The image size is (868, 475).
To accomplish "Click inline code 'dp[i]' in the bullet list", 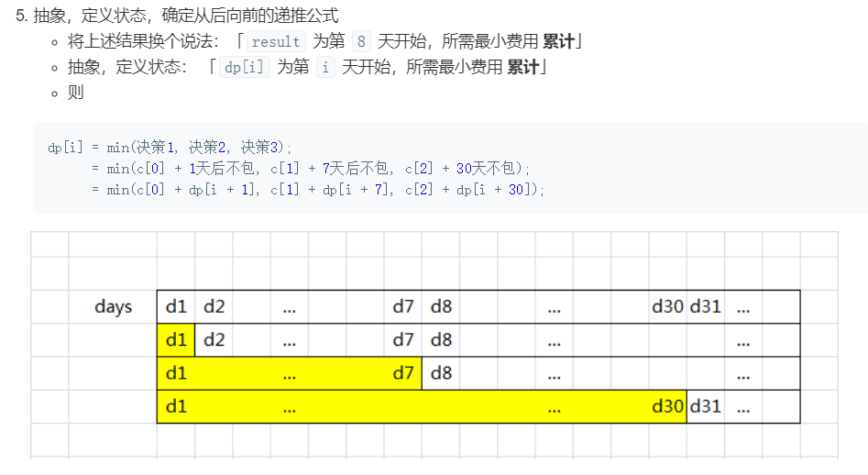I will coord(244,68).
